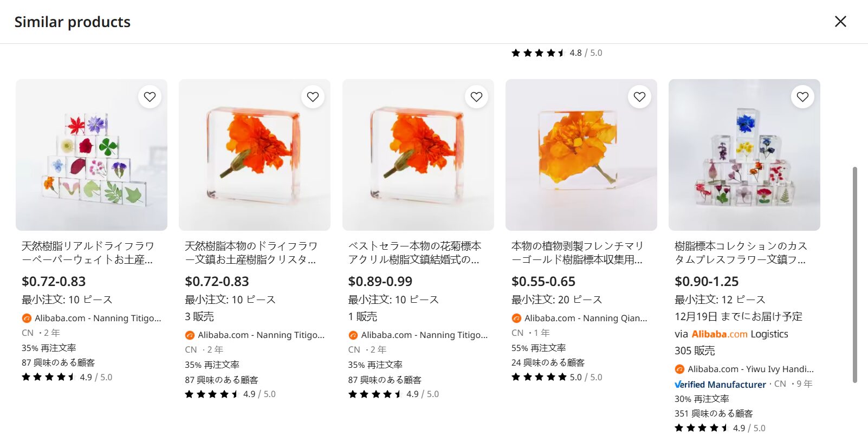Click the Verified Manufacturer checkmark icon
The image size is (868, 442).
pyautogui.click(x=678, y=384)
